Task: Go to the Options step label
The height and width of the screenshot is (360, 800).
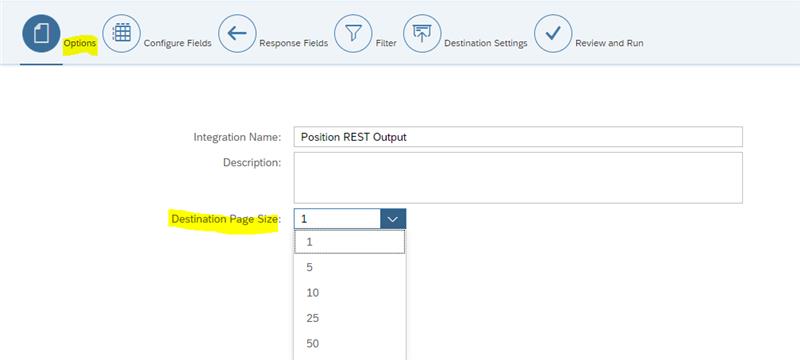Action: [x=80, y=44]
